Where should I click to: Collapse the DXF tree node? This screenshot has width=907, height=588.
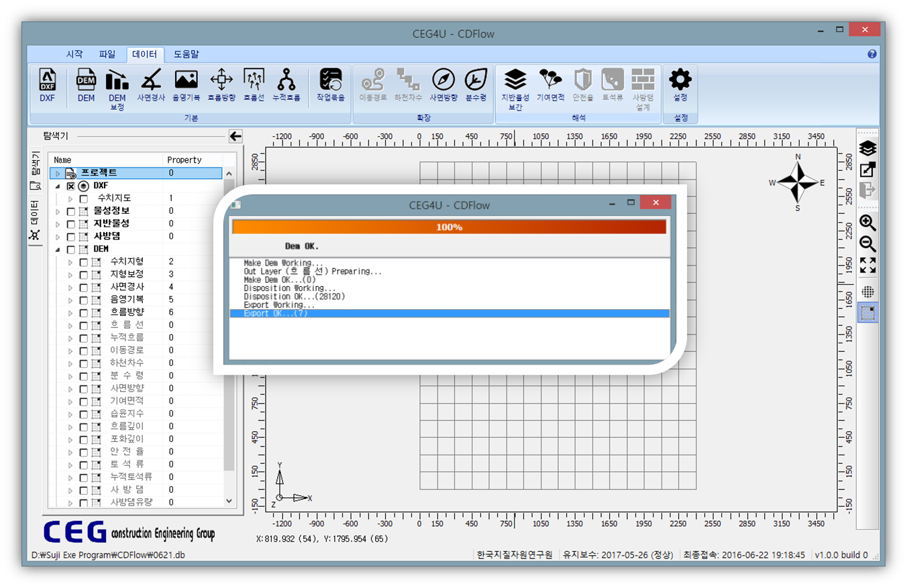[58, 186]
